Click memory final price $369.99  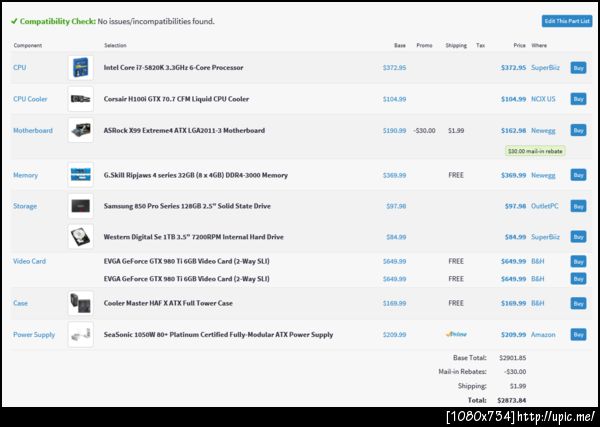pos(513,175)
